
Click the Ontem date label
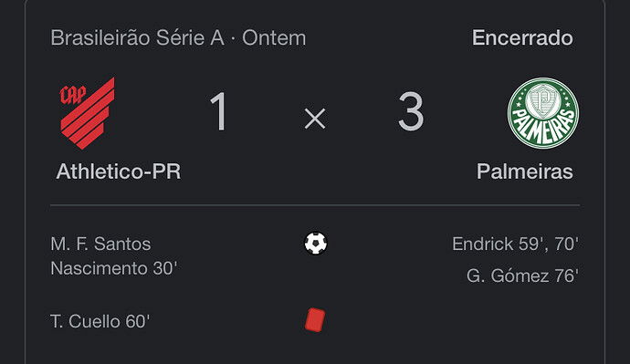tap(274, 38)
